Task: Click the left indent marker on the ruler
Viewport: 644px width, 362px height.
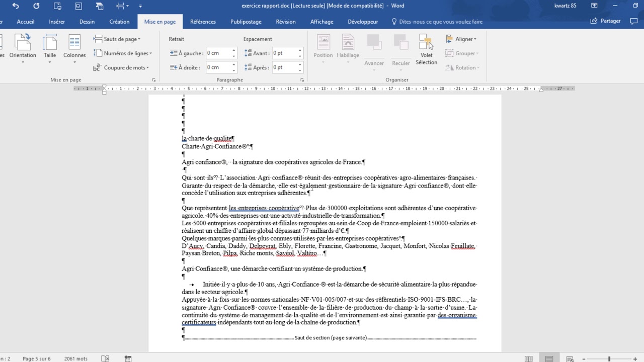Action: [104, 89]
